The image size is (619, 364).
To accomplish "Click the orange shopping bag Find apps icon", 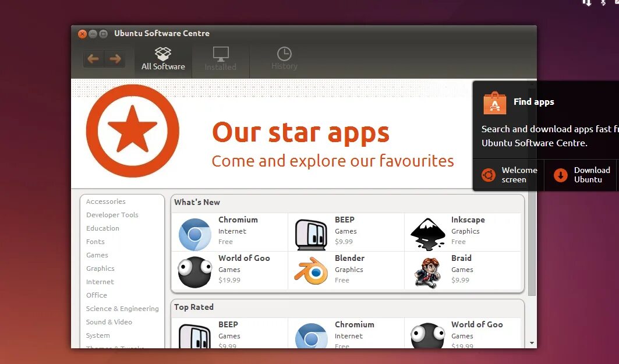I will point(494,103).
